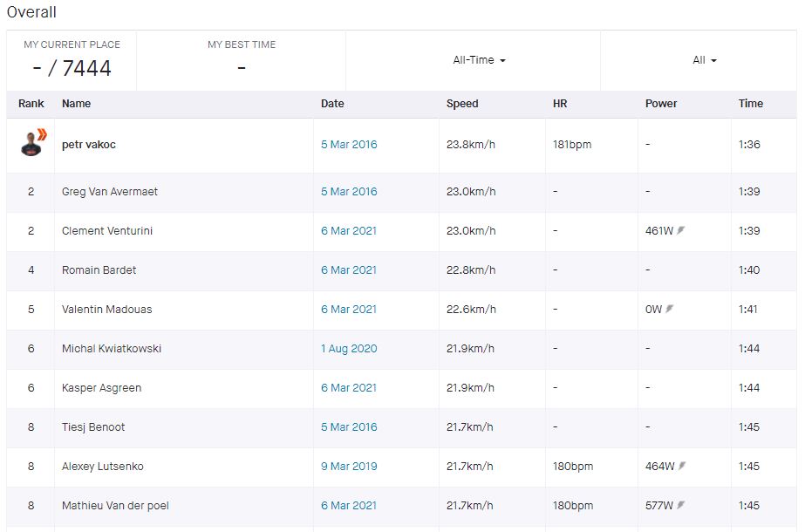Click the power meter icon beside 0W
Screen dimensions: 805x532
click(x=670, y=309)
